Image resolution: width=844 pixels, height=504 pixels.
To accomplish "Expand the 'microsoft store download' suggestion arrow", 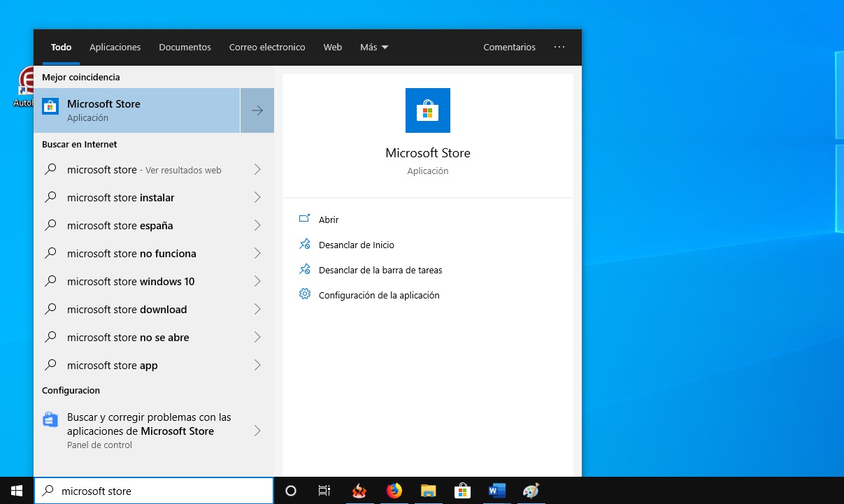I will pyautogui.click(x=257, y=310).
